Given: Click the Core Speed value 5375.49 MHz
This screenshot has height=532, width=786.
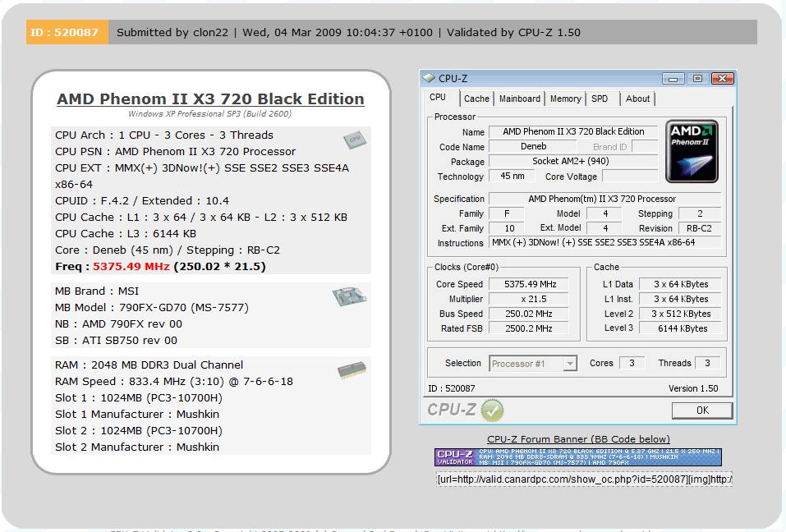Looking at the screenshot, I should coord(530,284).
